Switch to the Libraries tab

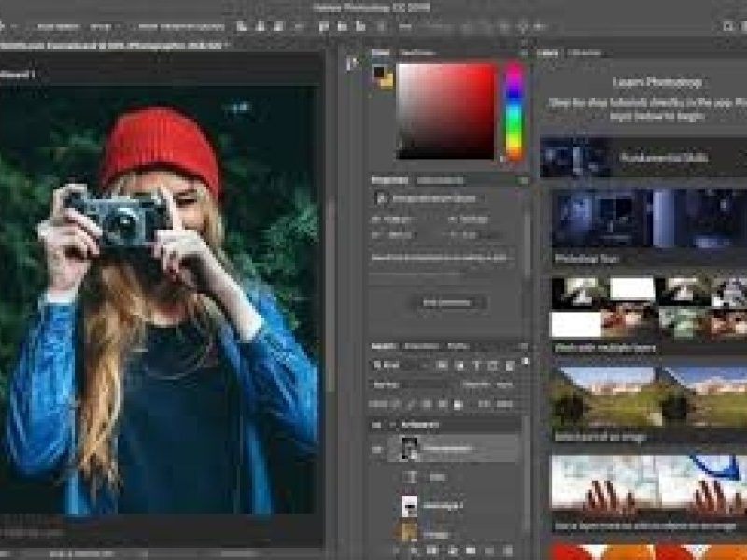pyautogui.click(x=585, y=53)
